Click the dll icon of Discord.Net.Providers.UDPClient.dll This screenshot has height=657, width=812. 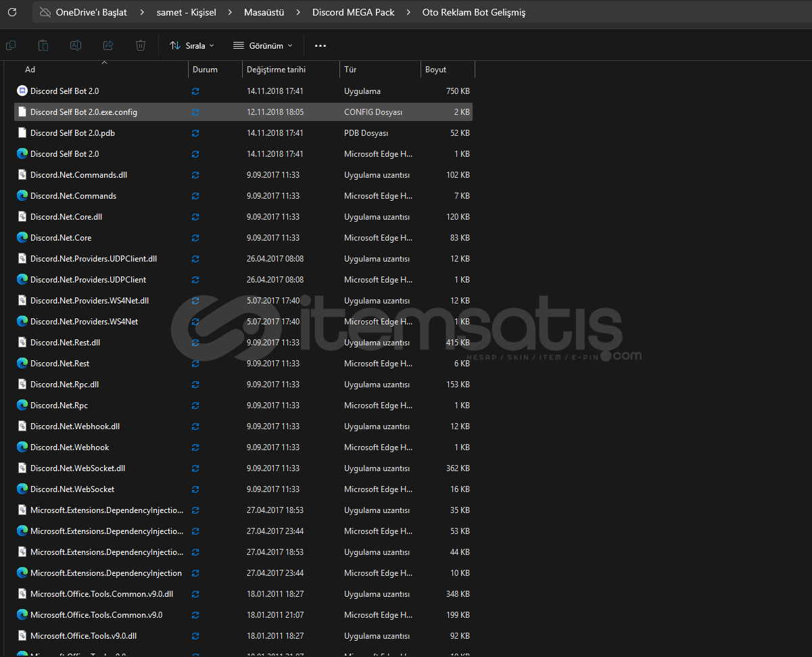coord(22,258)
